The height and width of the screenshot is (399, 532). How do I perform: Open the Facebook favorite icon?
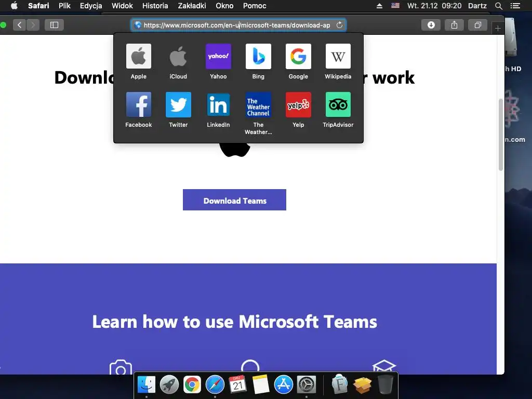138,104
